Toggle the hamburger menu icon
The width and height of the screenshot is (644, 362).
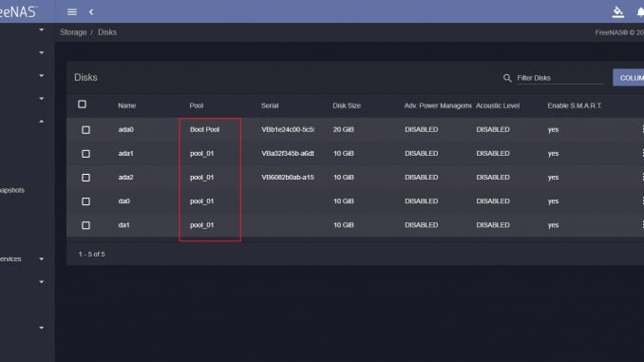(x=72, y=12)
